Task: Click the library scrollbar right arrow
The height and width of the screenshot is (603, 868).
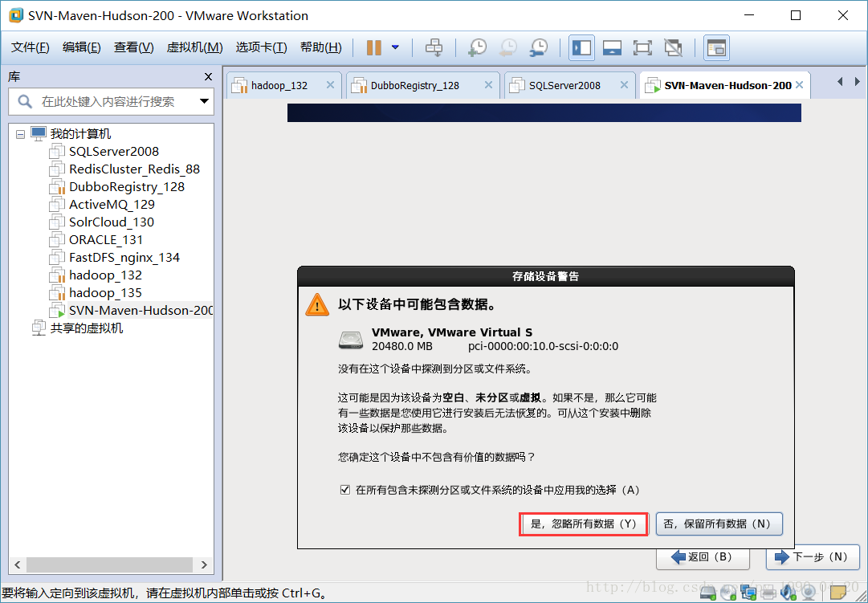Action: pyautogui.click(x=204, y=564)
